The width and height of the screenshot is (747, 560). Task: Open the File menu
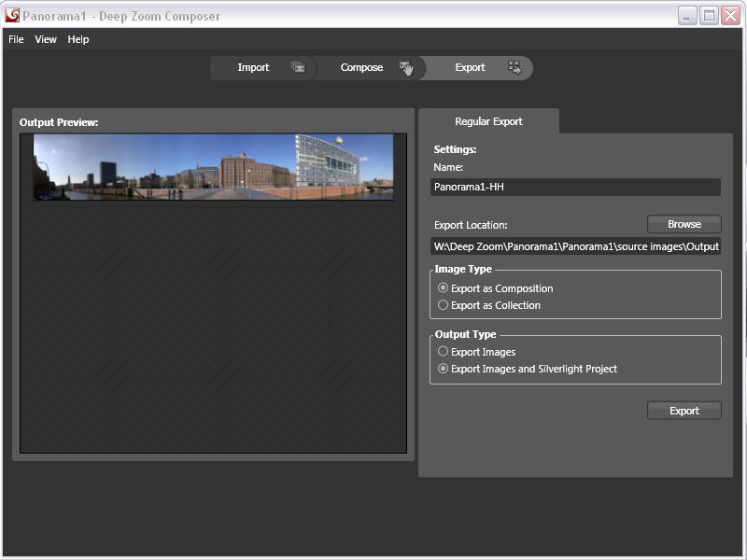[x=16, y=39]
